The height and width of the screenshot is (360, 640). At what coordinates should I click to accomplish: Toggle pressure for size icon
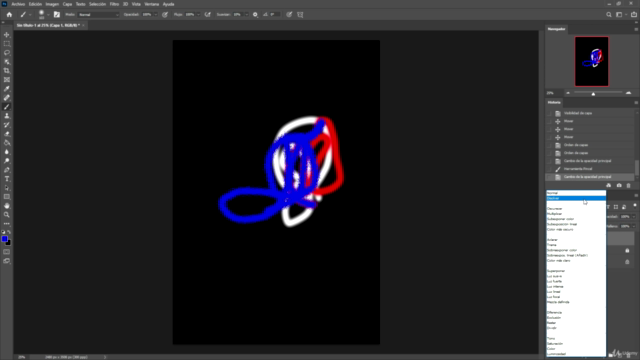289,15
